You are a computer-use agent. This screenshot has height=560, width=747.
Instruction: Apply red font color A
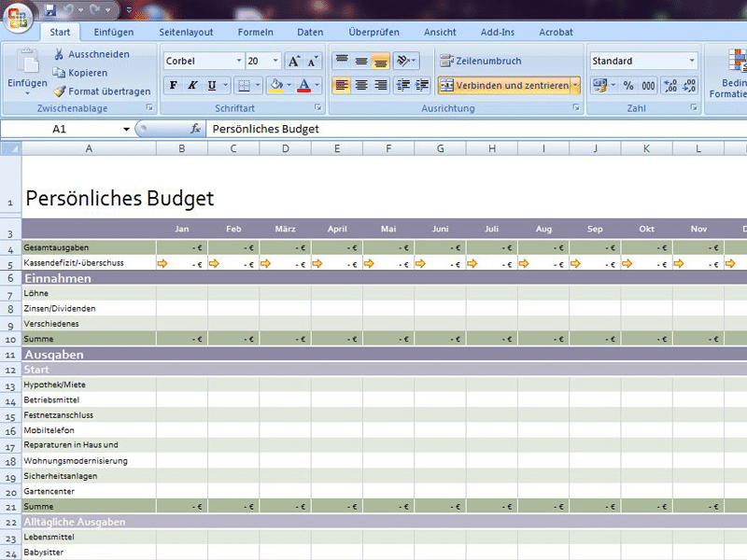pyautogui.click(x=303, y=85)
